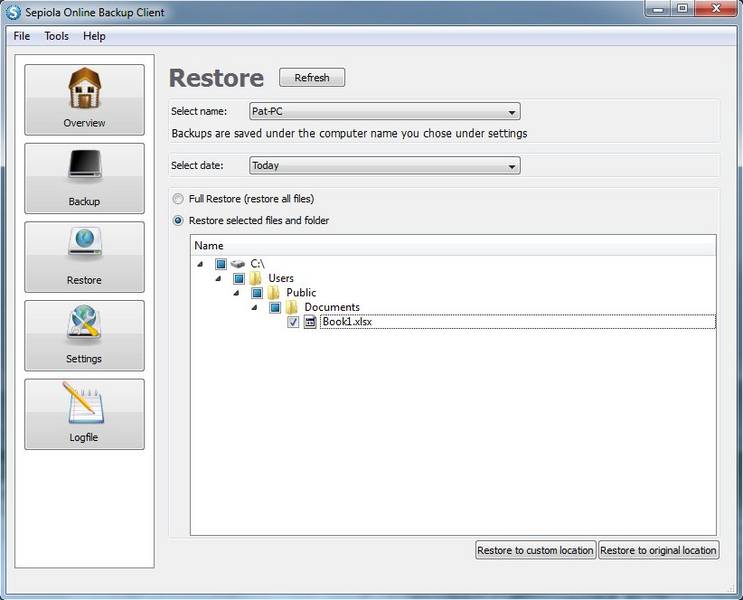
Task: Select Full Restore radio button
Action: coord(178,199)
